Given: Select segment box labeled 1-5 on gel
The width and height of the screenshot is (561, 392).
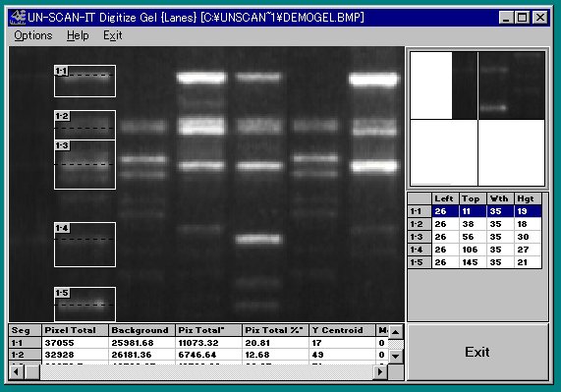Looking at the screenshot, I should click(84, 304).
